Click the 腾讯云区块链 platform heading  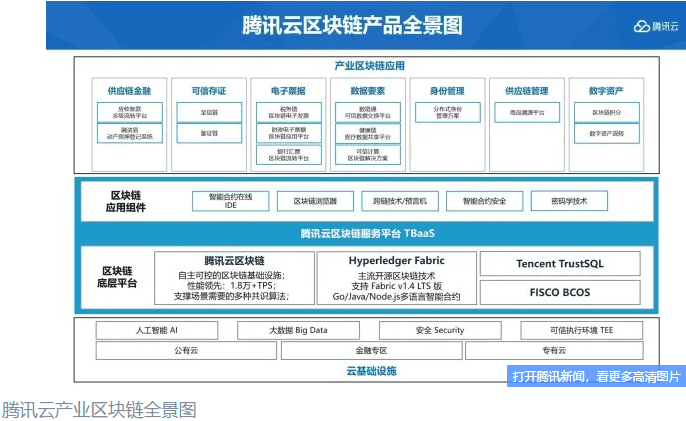tap(234, 261)
